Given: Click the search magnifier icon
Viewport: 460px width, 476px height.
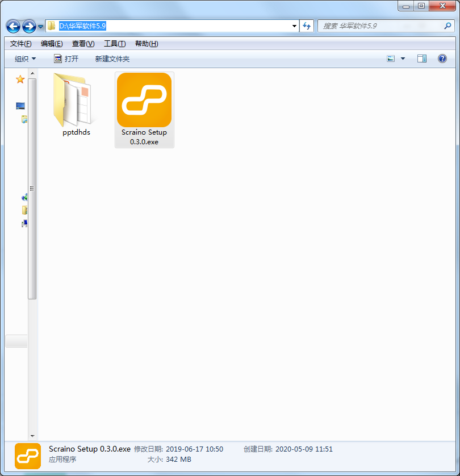Looking at the screenshot, I should coord(448,26).
